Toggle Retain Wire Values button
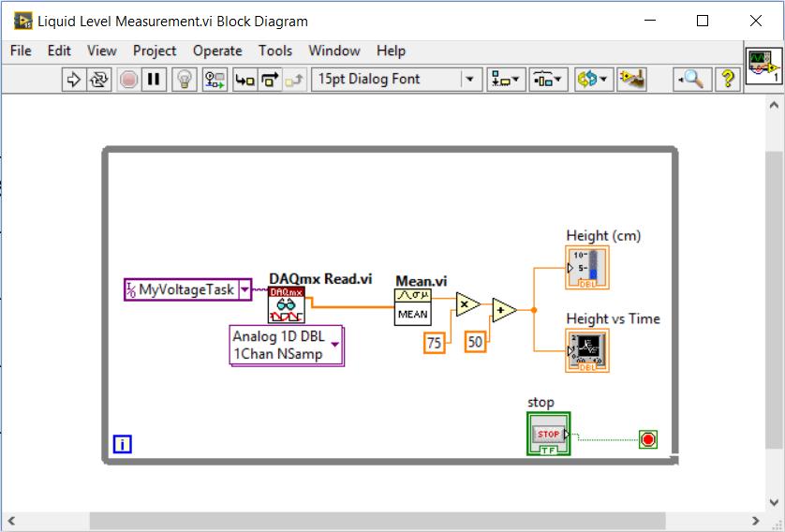The image size is (785, 532). [x=215, y=79]
